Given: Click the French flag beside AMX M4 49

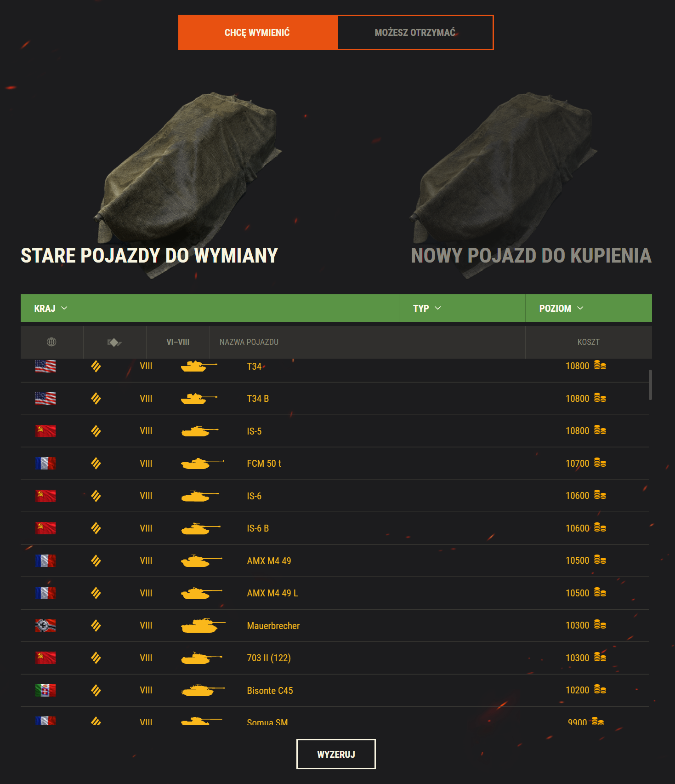Looking at the screenshot, I should pyautogui.click(x=45, y=561).
